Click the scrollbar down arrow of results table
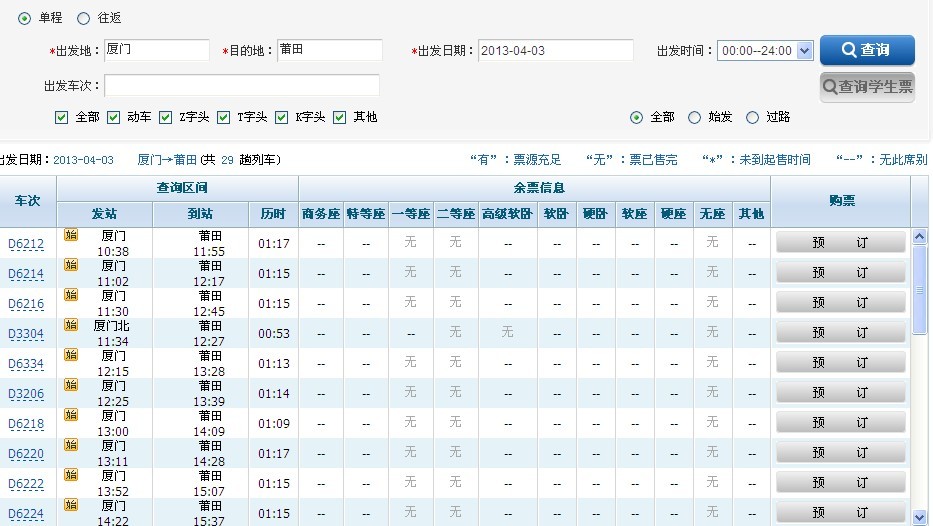This screenshot has height=526, width=933. click(920, 517)
